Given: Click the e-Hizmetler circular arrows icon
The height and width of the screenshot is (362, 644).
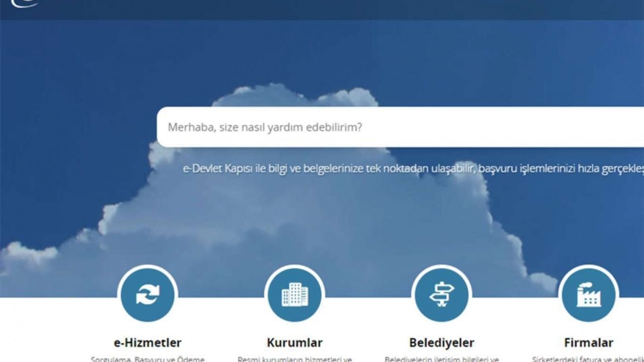Looking at the screenshot, I should (147, 295).
